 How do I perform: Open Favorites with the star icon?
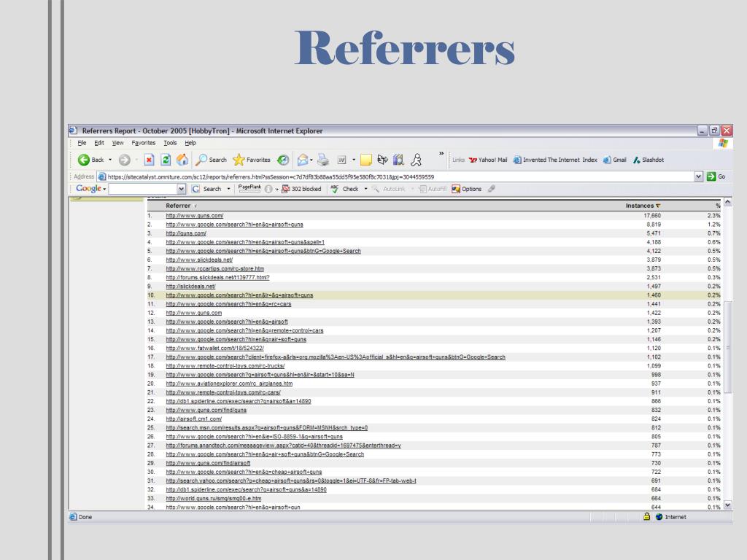click(239, 160)
